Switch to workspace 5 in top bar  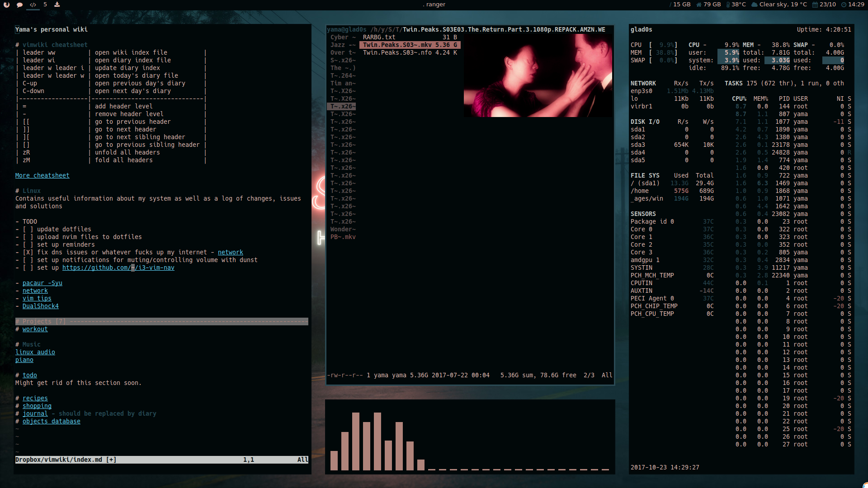click(x=45, y=5)
